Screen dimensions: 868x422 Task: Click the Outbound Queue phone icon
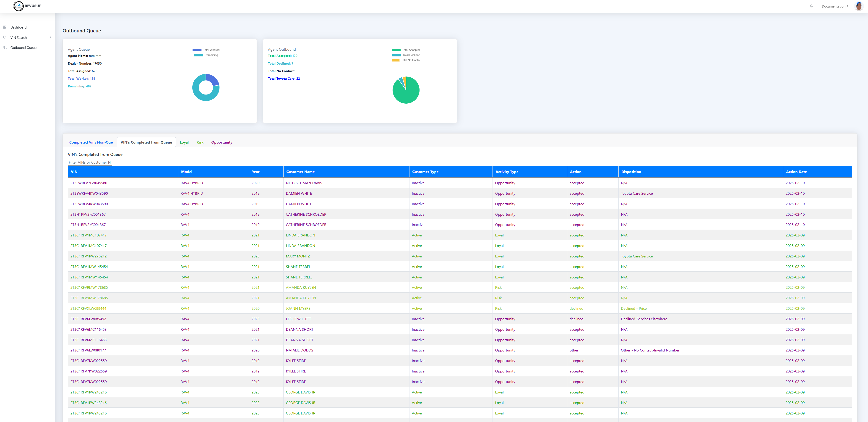pyautogui.click(x=5, y=47)
